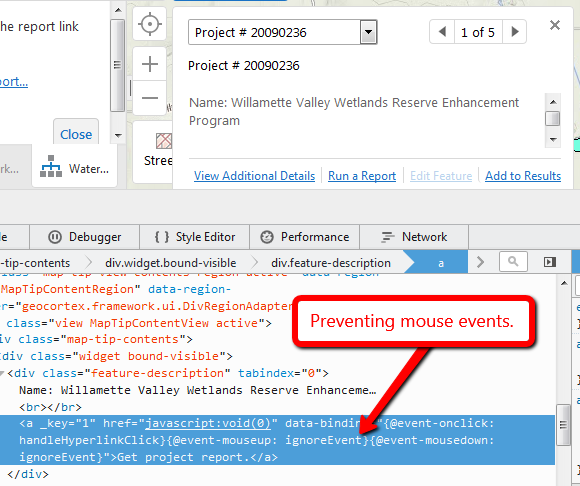Click markup view scrollbar up arrow
The image size is (580, 486).
click(564, 283)
